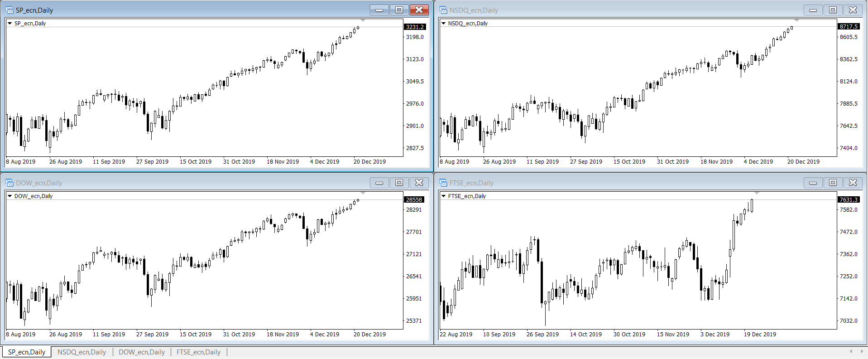Click the NSDQ current price label 8717.5
Image resolution: width=868 pixels, height=359 pixels.
(x=849, y=26)
